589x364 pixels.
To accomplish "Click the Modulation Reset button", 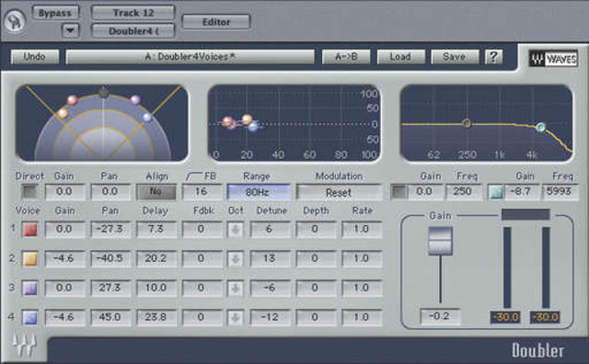I will (x=339, y=192).
